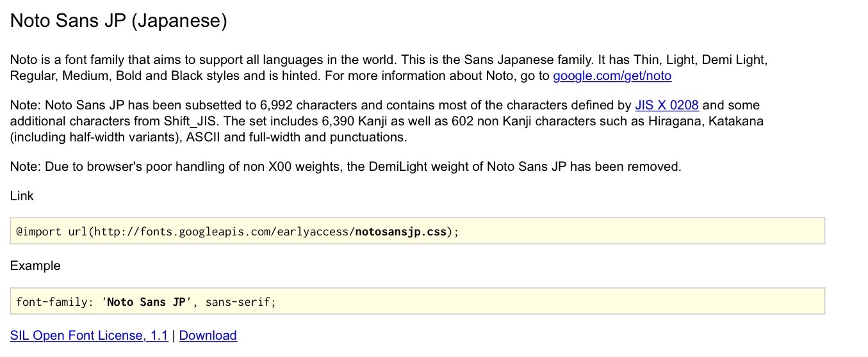The image size is (868, 357).
Task: Click the font-family example code box
Action: point(418,301)
